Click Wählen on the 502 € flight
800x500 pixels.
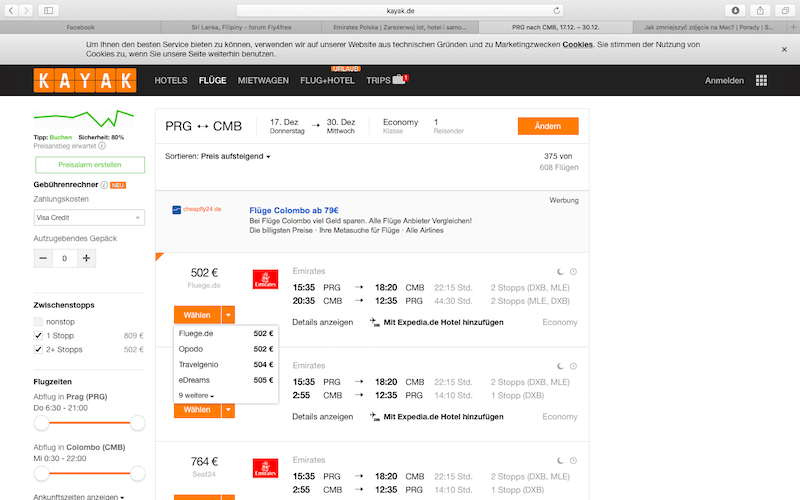pyautogui.click(x=197, y=315)
